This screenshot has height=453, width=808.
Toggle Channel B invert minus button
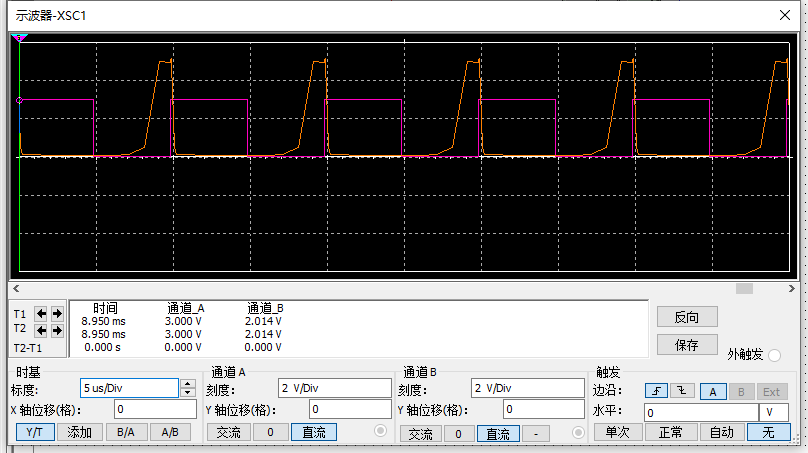tap(536, 434)
